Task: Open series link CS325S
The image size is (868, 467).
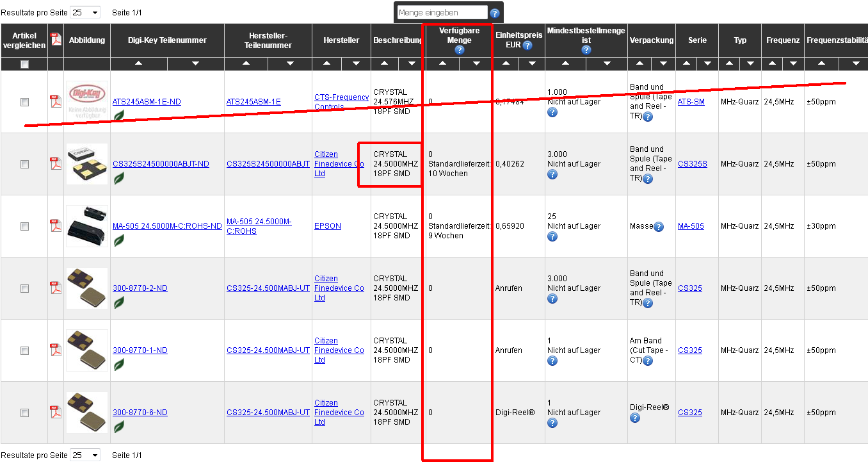Action: (693, 164)
